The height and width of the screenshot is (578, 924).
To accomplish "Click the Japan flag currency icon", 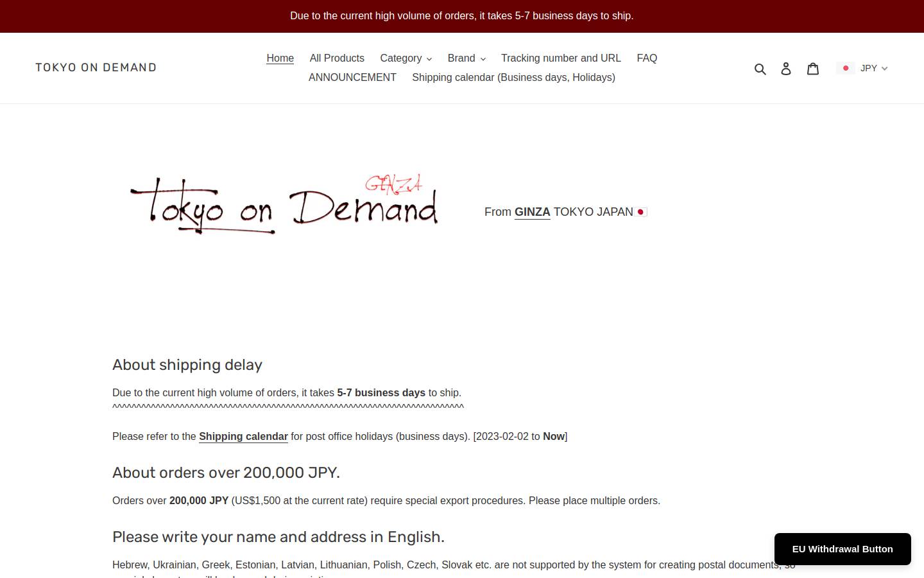I will 846,68.
